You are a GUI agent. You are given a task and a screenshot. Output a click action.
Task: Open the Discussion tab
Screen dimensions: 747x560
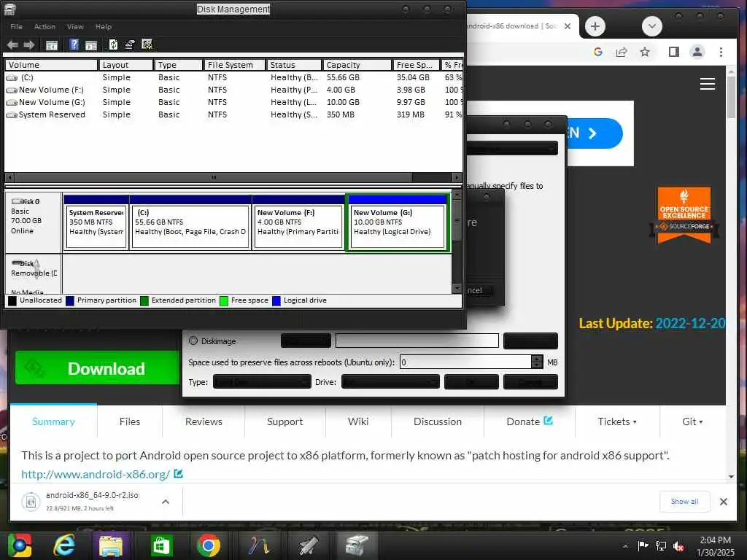click(438, 421)
